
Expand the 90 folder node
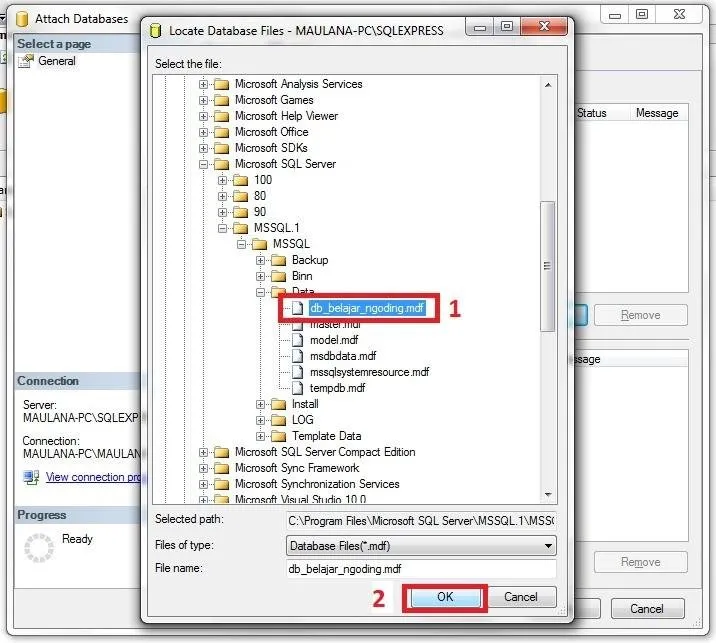coord(222,212)
